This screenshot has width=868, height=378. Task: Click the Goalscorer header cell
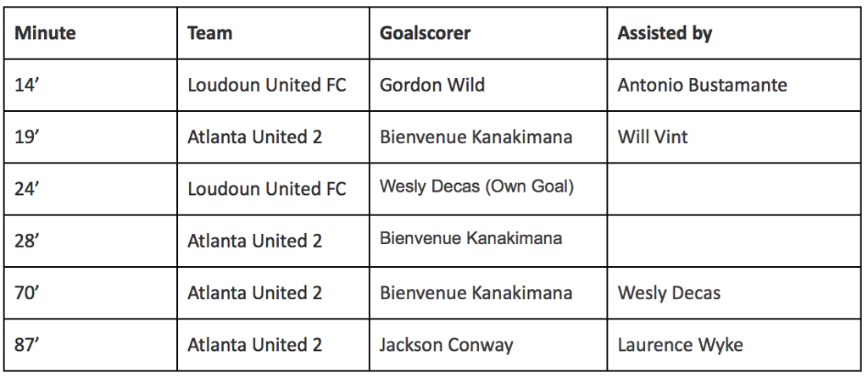pos(487,33)
